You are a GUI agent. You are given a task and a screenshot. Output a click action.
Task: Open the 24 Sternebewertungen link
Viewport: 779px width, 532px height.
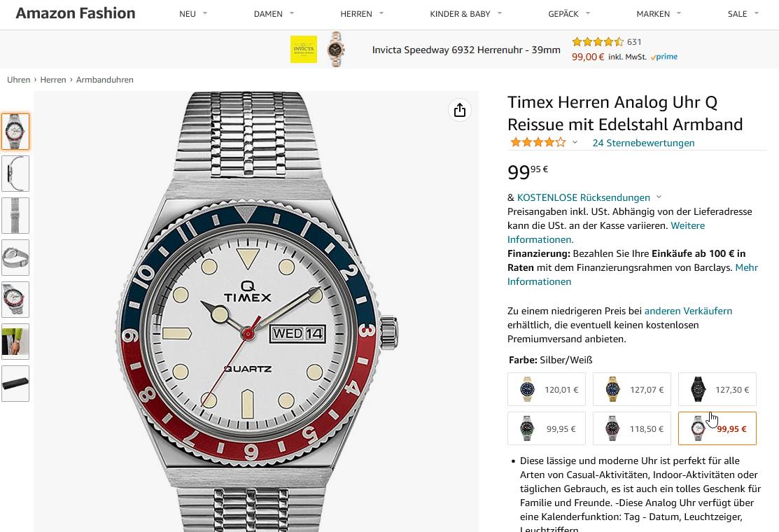[x=643, y=143]
